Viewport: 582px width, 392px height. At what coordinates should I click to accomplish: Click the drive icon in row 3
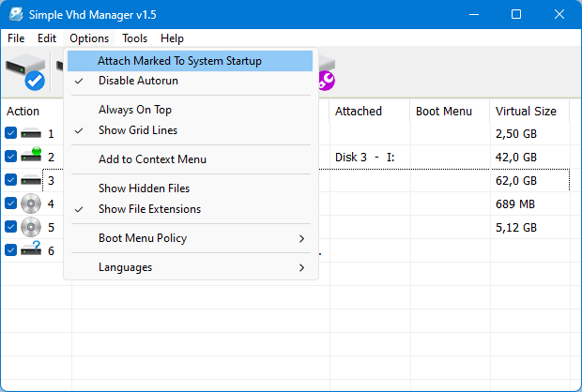[x=31, y=180]
